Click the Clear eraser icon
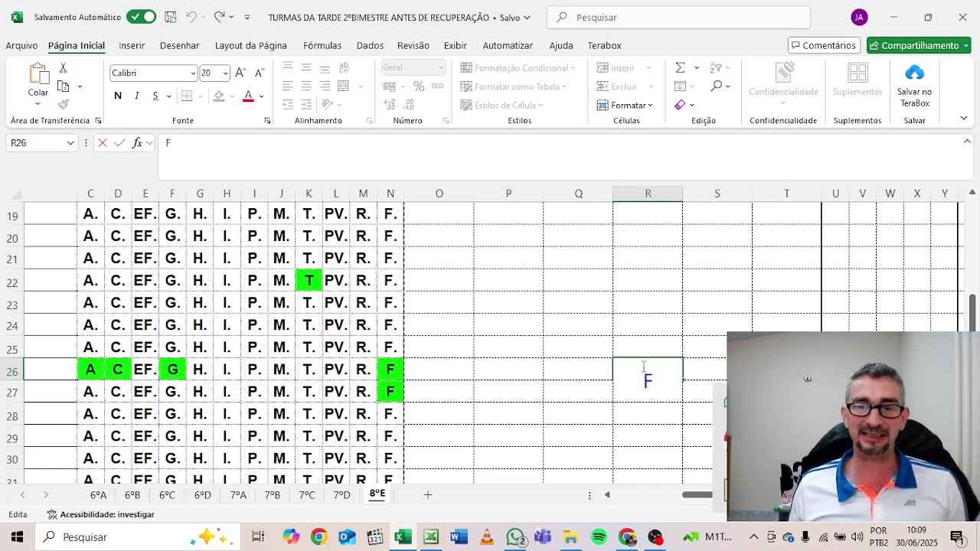980x551 pixels. [680, 105]
